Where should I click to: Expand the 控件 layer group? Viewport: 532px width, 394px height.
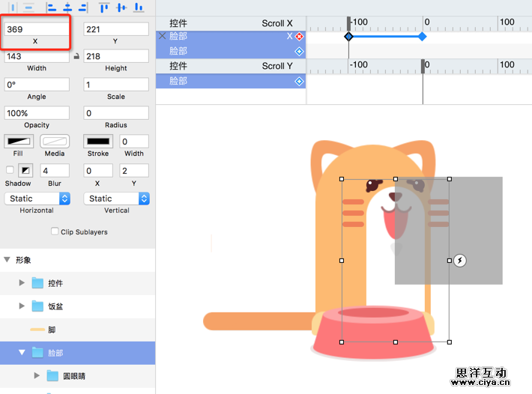pos(22,283)
